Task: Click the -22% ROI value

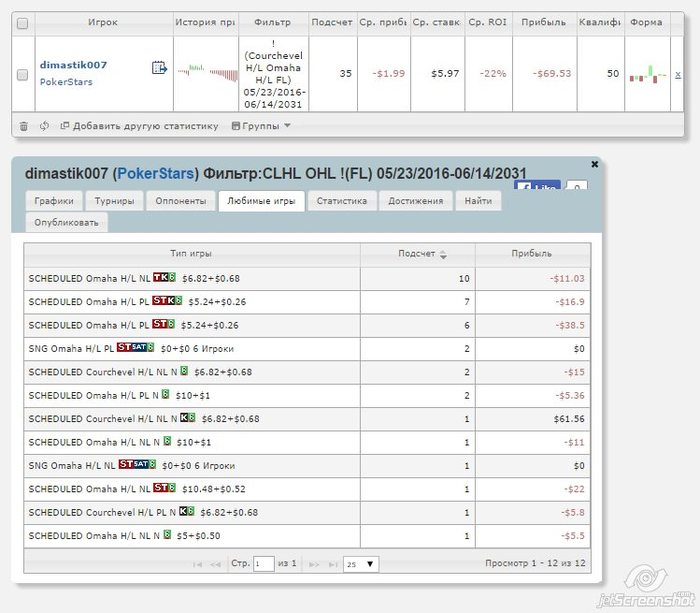Action: (x=493, y=74)
